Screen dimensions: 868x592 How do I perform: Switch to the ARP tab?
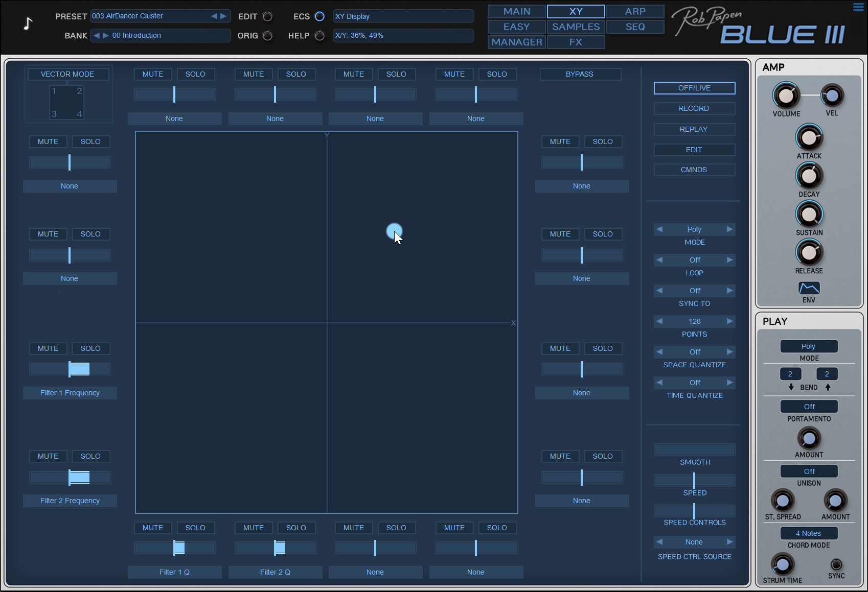[x=635, y=11]
